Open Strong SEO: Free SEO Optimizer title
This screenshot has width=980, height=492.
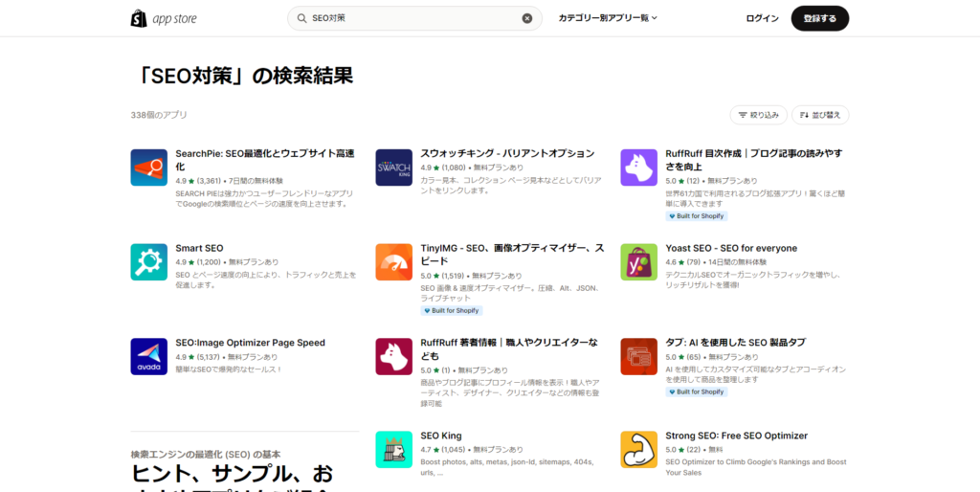coord(737,436)
